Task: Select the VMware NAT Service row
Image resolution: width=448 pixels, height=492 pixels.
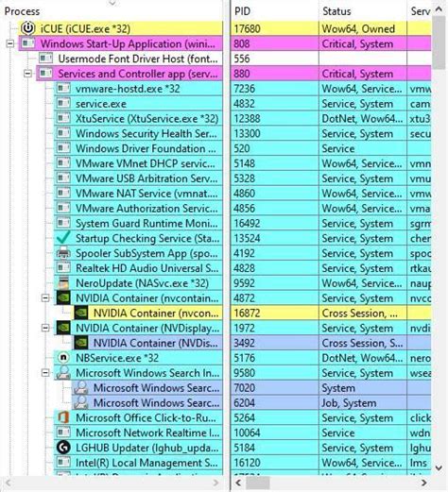Action: (x=138, y=193)
